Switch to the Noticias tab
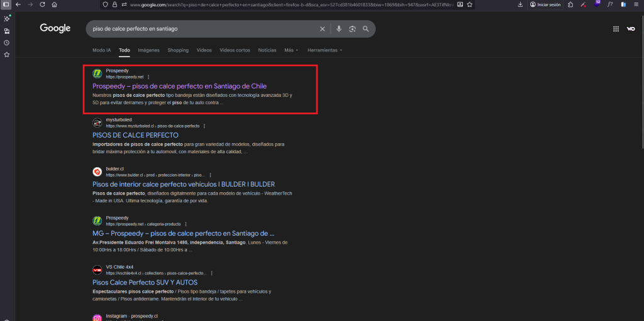The width and height of the screenshot is (644, 321). [x=267, y=50]
